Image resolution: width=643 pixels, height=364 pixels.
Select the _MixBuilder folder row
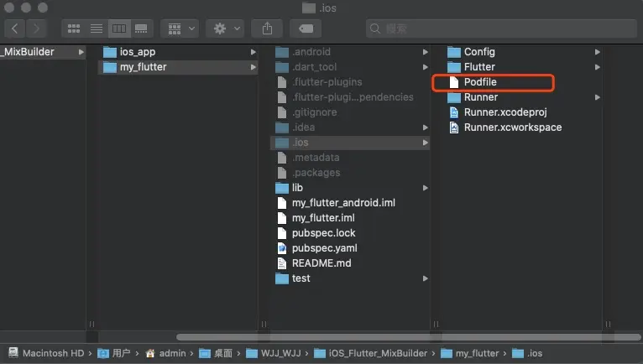click(43, 52)
